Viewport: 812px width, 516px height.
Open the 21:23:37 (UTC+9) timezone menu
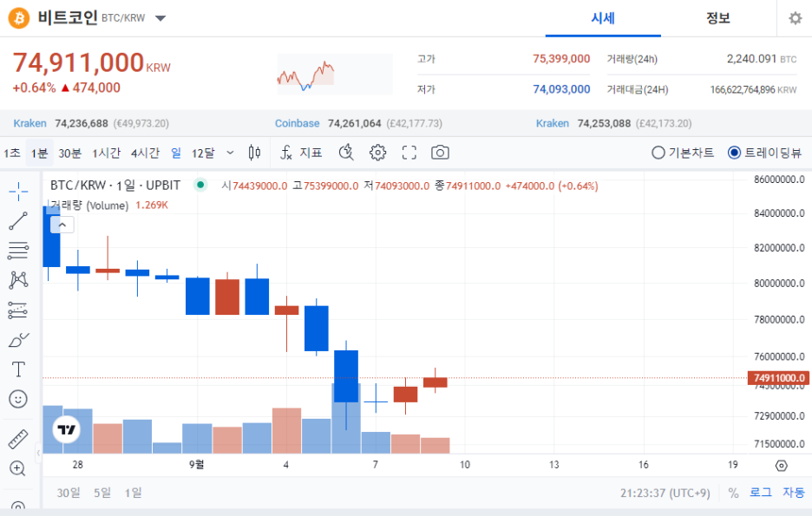click(x=665, y=493)
